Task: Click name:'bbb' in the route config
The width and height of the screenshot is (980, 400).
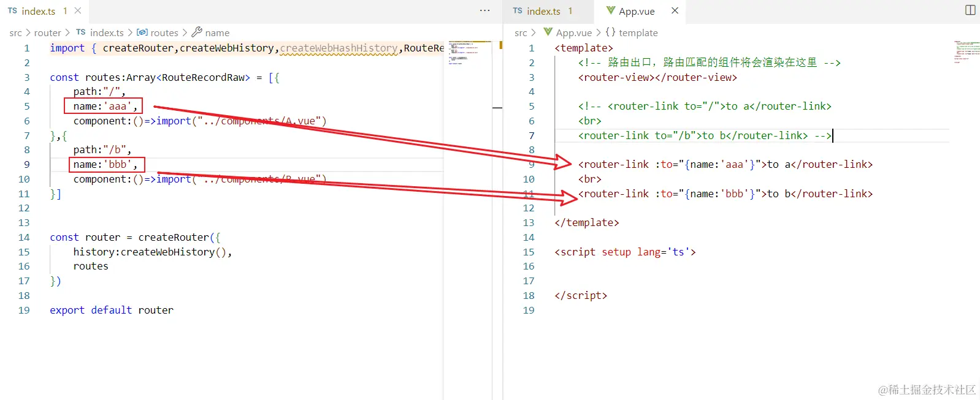Action: click(x=106, y=165)
